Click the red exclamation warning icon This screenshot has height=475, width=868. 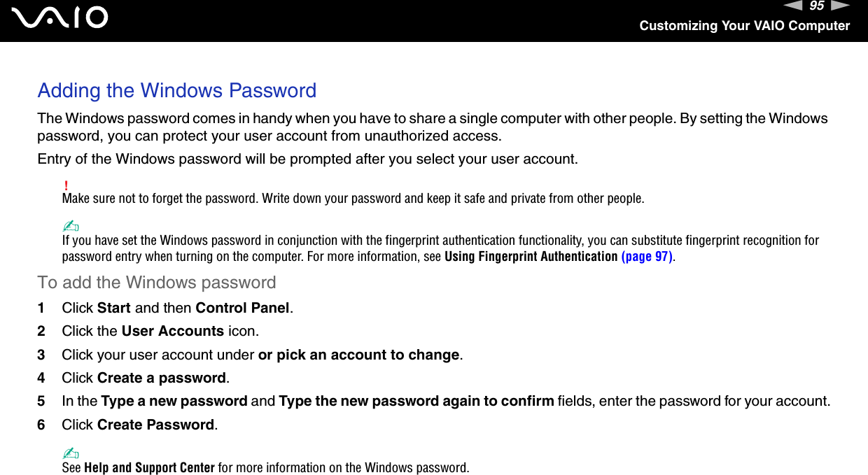pyautogui.click(x=66, y=185)
